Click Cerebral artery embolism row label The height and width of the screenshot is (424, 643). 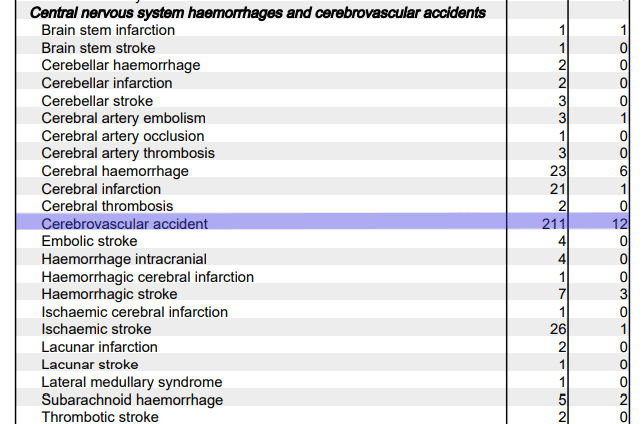(123, 119)
